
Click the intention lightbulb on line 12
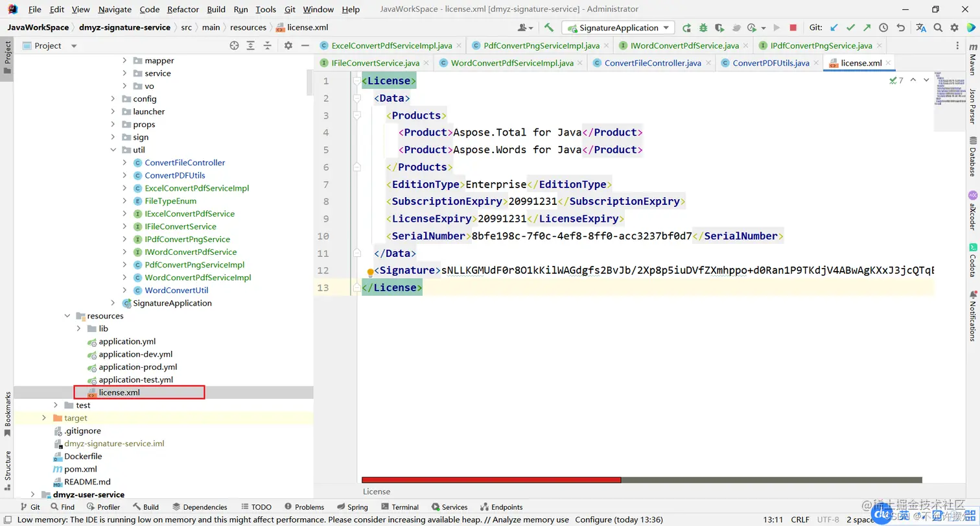(x=371, y=273)
